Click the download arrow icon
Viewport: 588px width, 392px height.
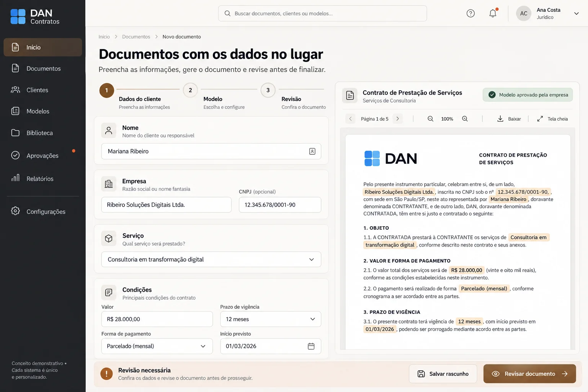pos(500,119)
